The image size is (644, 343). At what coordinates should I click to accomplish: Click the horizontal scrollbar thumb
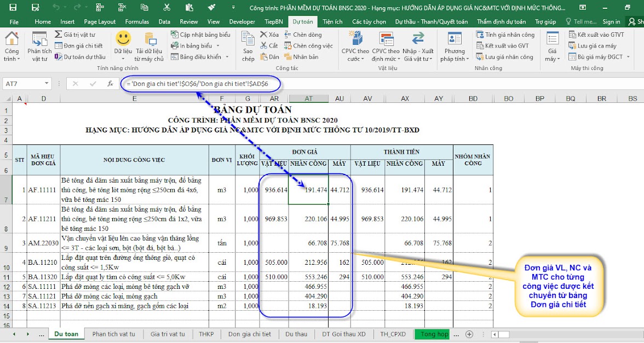click(504, 334)
